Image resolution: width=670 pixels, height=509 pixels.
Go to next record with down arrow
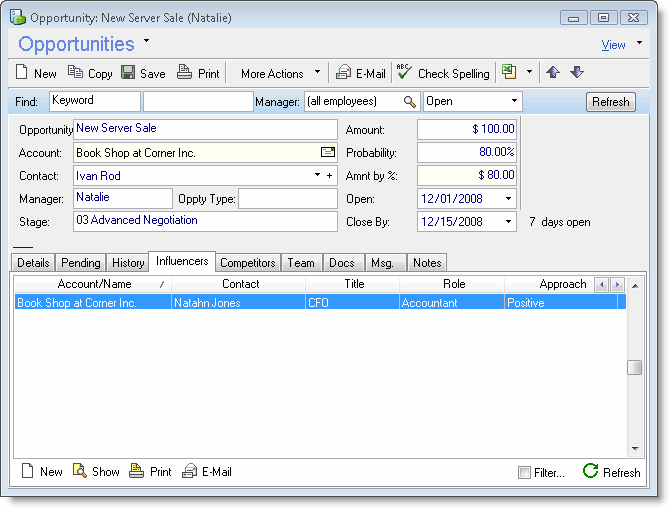pos(577,73)
